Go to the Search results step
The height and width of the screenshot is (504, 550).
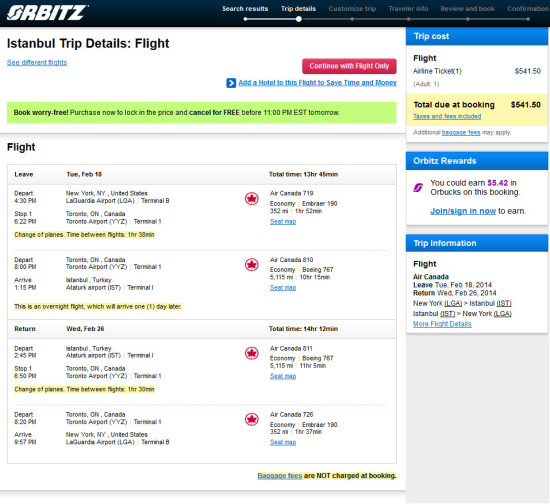pyautogui.click(x=245, y=9)
